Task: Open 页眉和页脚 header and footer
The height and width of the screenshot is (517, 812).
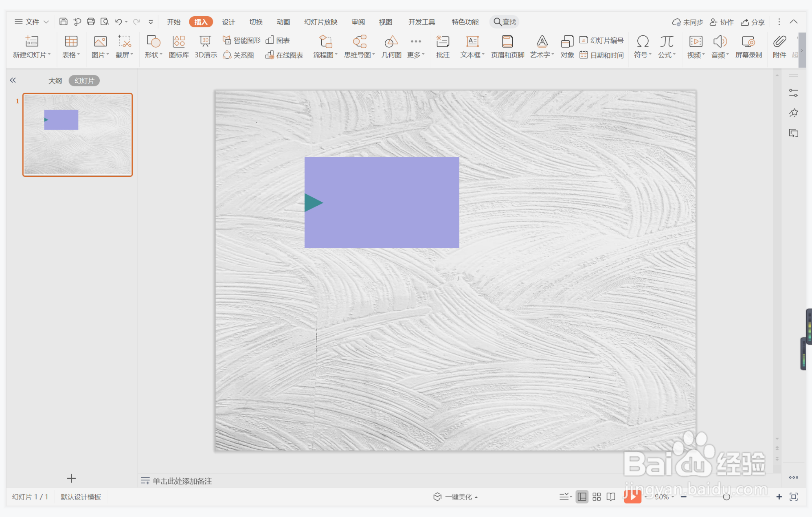Action: [x=507, y=47]
